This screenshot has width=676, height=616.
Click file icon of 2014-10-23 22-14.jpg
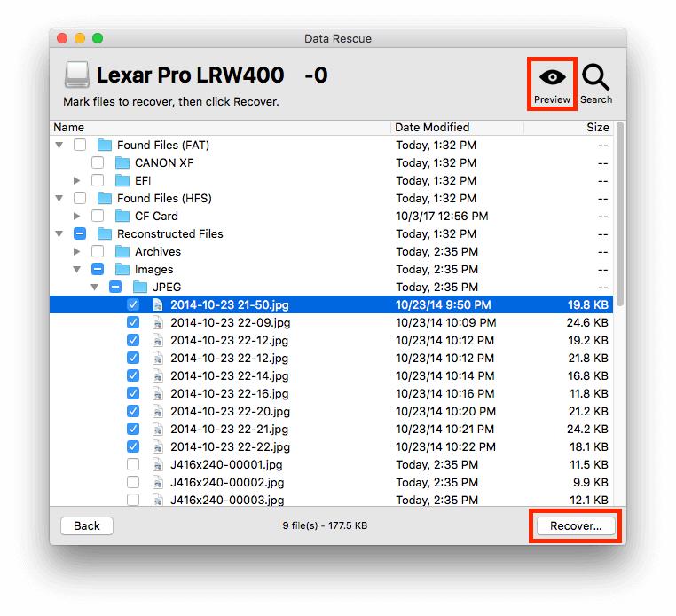click(158, 375)
